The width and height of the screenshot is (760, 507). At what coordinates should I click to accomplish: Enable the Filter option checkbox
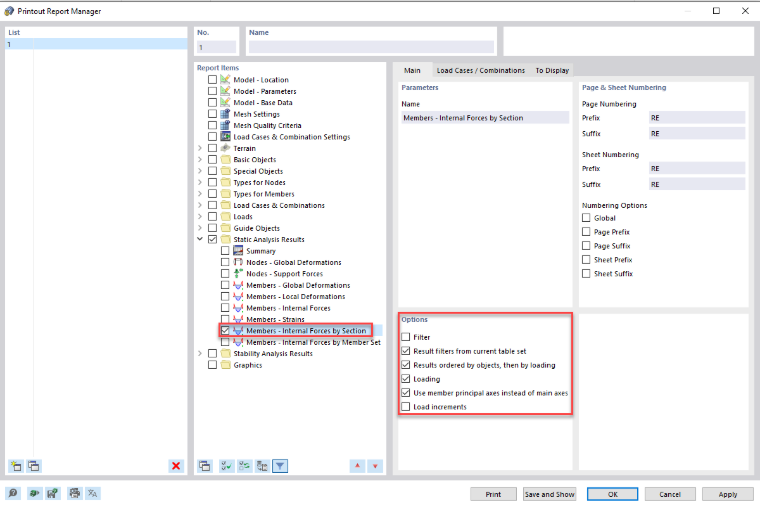coord(406,337)
